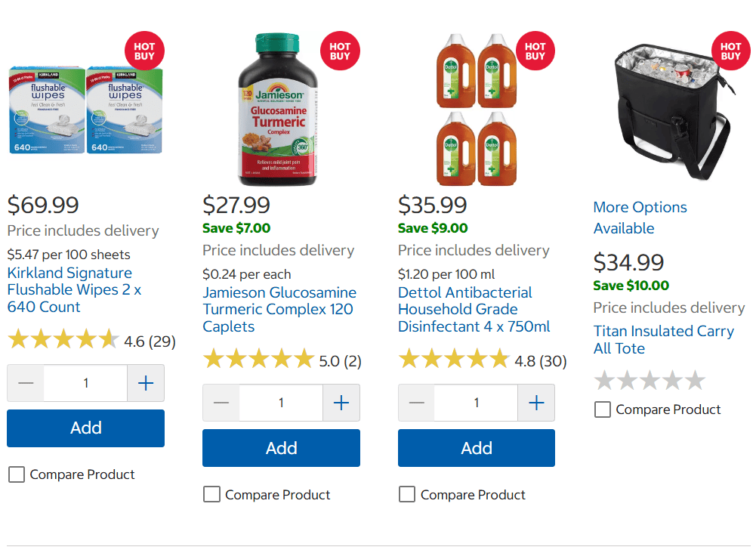Increase quantity for Kirkland Flushable Wipes
Image resolution: width=756 pixels, height=550 pixels.
pyautogui.click(x=146, y=383)
